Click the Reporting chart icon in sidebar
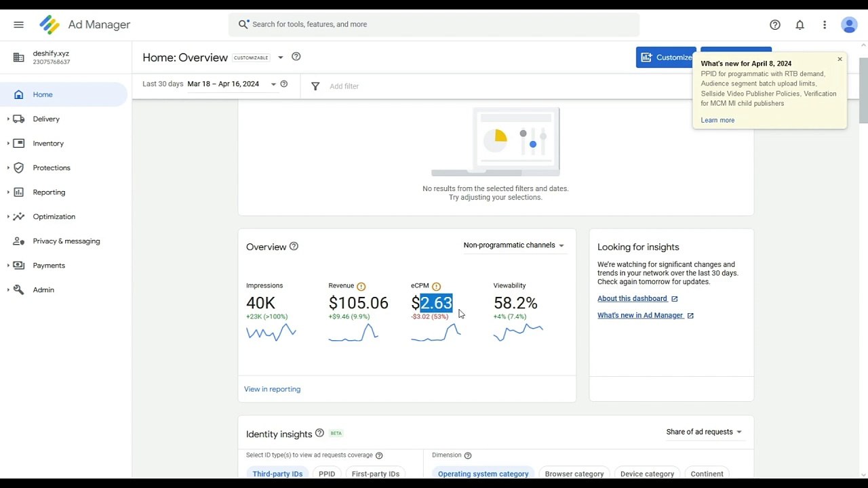The height and width of the screenshot is (488, 868). (19, 192)
